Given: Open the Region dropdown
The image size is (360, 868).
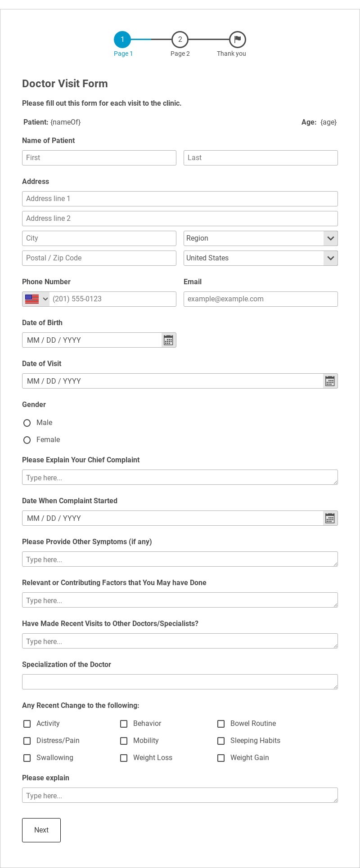Looking at the screenshot, I should pyautogui.click(x=261, y=238).
